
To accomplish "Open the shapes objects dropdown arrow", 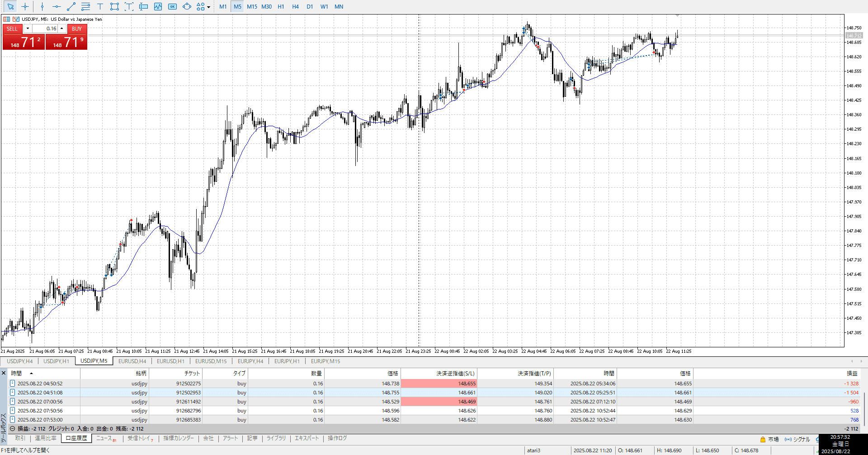I will pos(208,7).
